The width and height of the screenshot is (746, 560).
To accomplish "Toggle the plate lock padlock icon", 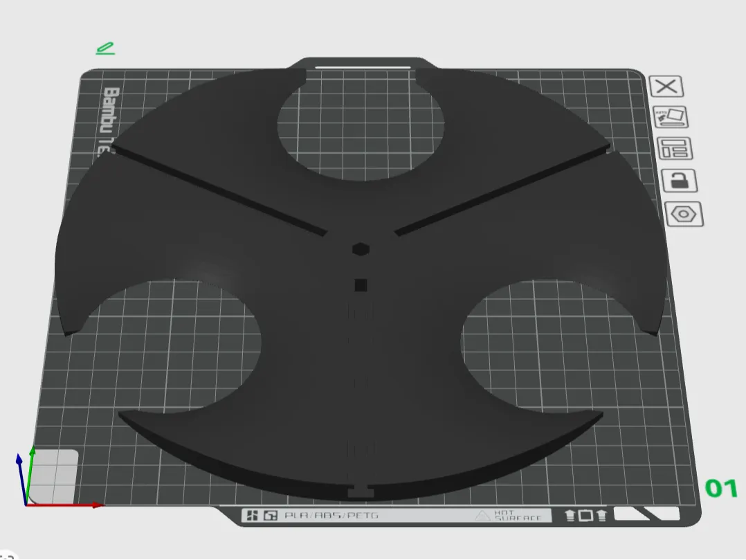I will (x=679, y=181).
